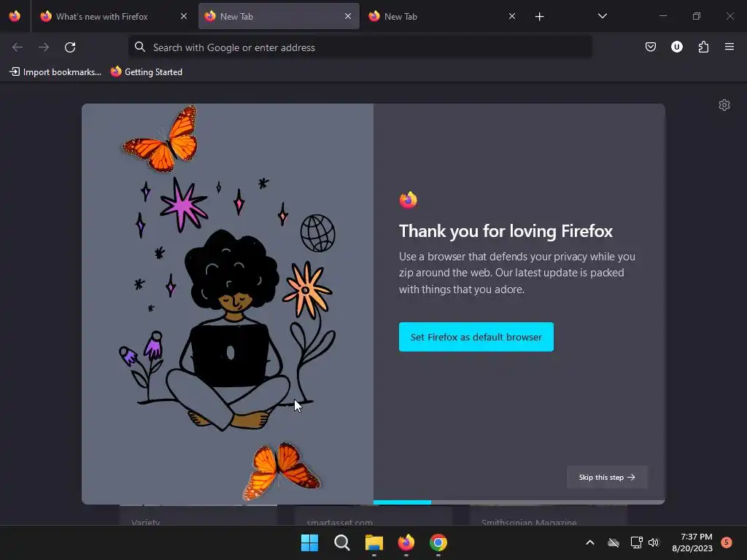Click Import bookmarks in bookmarks toolbar
The width and height of the screenshot is (747, 560).
tap(55, 72)
